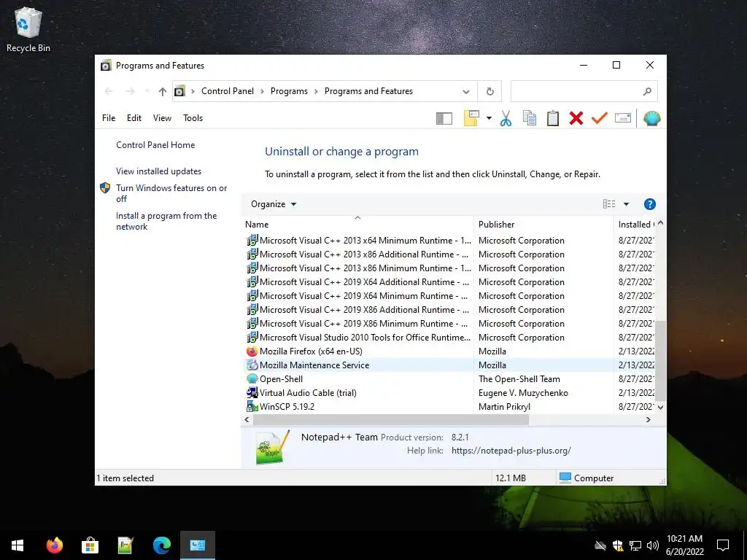Expand the chevron after Control Panel breadcrumb

[262, 91]
